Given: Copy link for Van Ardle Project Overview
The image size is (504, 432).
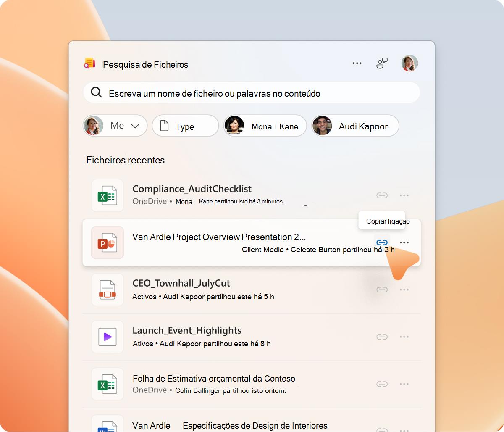Looking at the screenshot, I should (x=382, y=242).
